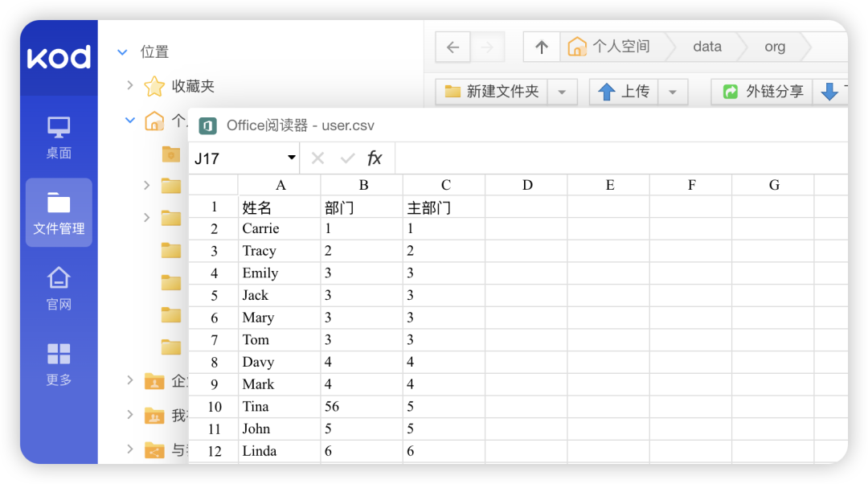Select the group folder icon beside 我
The height and width of the screenshot is (484, 868).
point(154,416)
